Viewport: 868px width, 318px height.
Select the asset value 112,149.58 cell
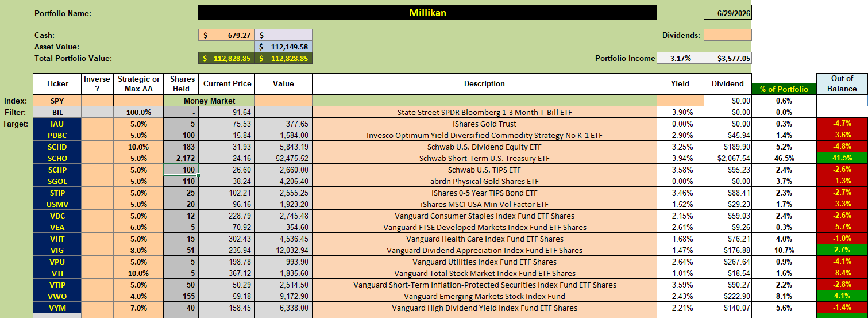[283, 47]
